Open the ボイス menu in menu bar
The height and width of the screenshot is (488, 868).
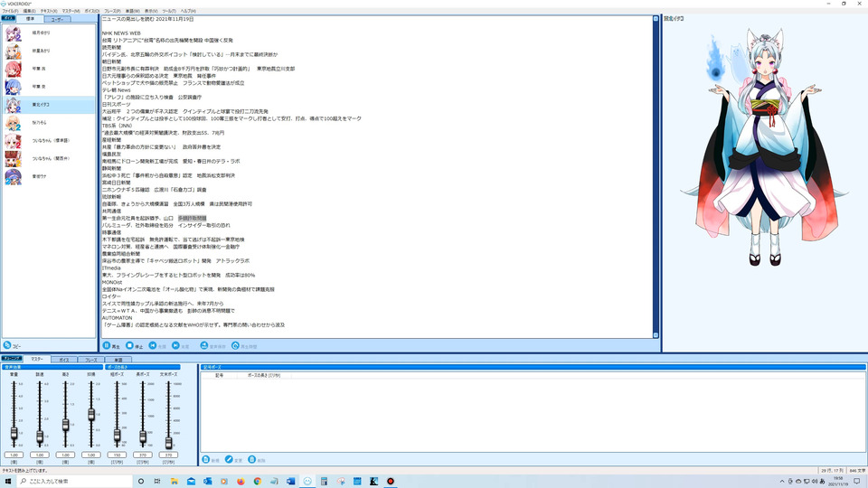coord(92,11)
